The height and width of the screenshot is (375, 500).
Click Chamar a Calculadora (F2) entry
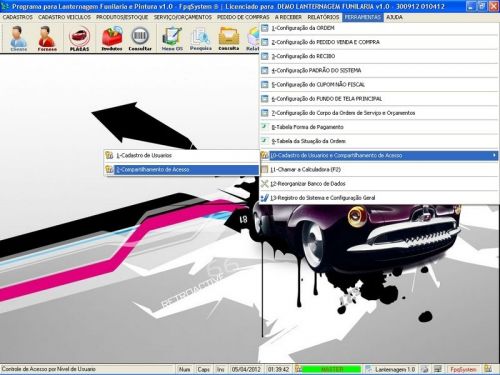379,170
